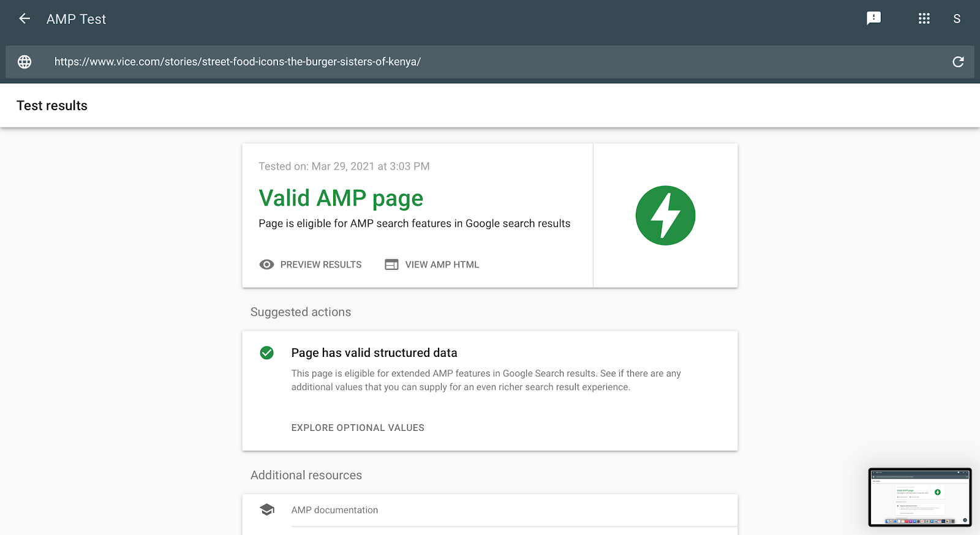Open the AMP documentation link

[x=334, y=510]
